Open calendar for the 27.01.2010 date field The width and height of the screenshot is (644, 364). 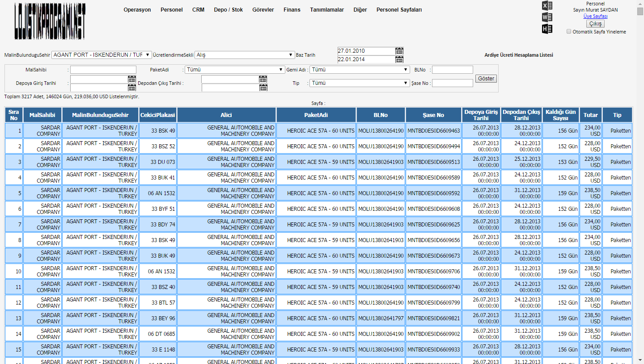coord(399,51)
